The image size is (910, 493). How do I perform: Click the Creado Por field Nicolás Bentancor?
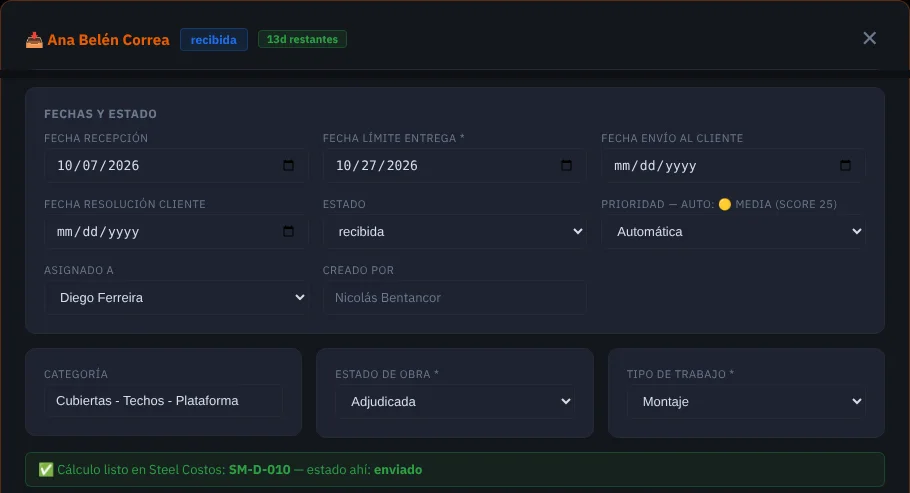pos(454,298)
